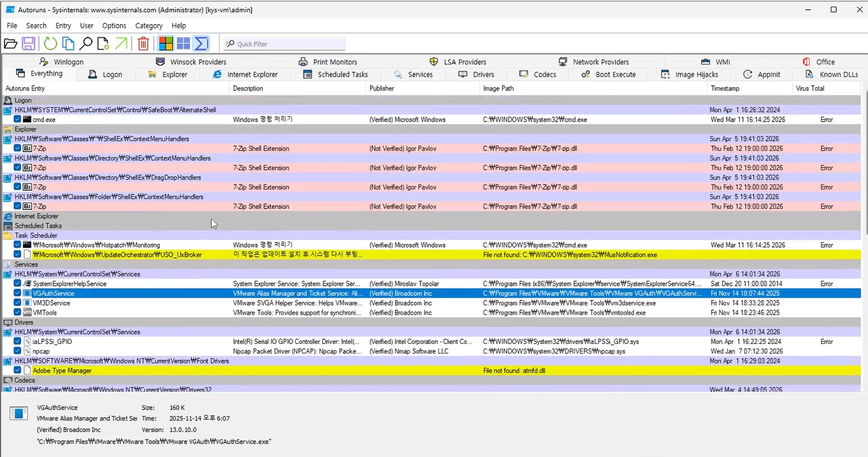Open the Winsock Providers tab

click(x=191, y=62)
